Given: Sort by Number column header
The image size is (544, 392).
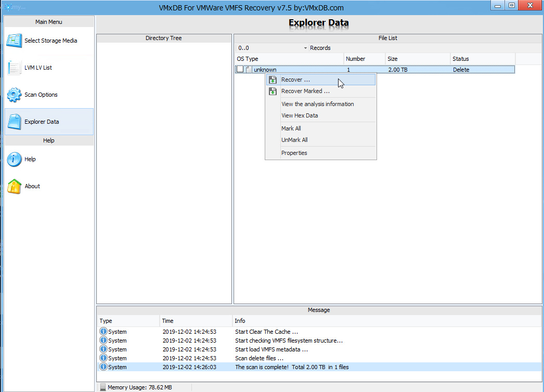Looking at the screenshot, I should 364,59.
